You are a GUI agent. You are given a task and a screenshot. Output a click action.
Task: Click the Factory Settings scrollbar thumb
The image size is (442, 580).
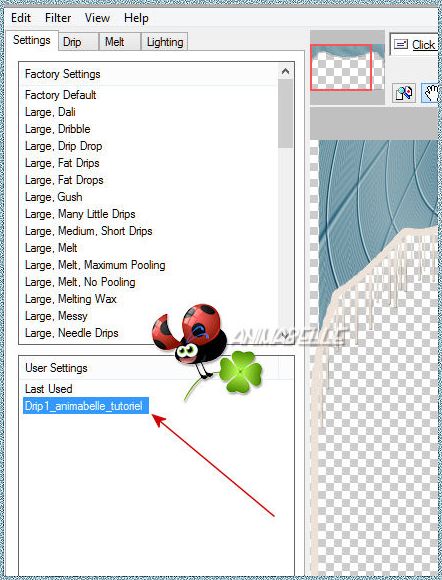click(285, 114)
